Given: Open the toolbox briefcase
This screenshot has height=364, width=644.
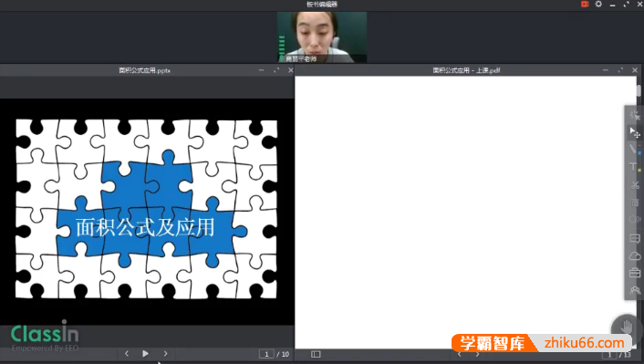Looking at the screenshot, I should [635, 273].
